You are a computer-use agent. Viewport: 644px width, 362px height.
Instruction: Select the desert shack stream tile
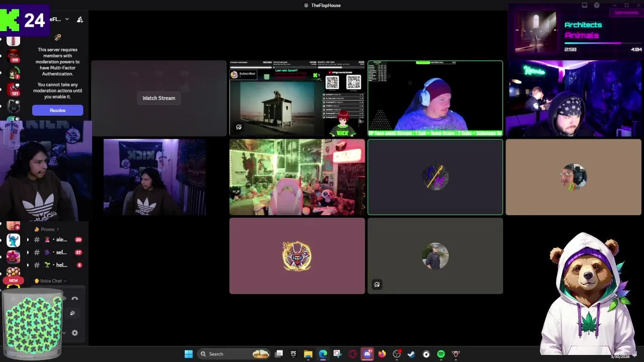tap(297, 99)
